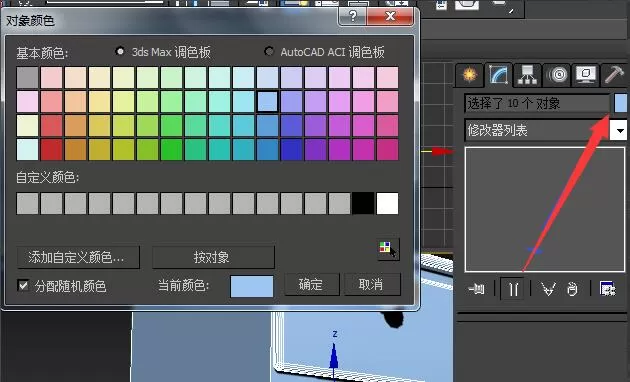This screenshot has height=382, width=630.
Task: Click Remove Modifier trash icon
Action: (x=573, y=289)
